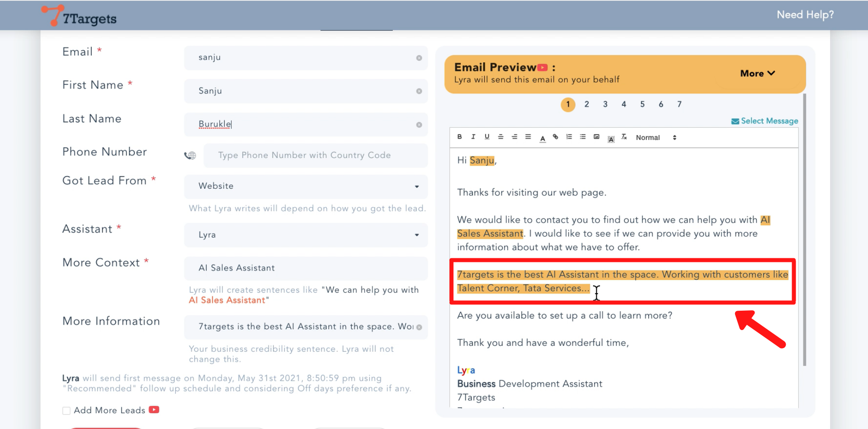This screenshot has height=429, width=868.
Task: Click the underline formatting icon
Action: (x=487, y=137)
